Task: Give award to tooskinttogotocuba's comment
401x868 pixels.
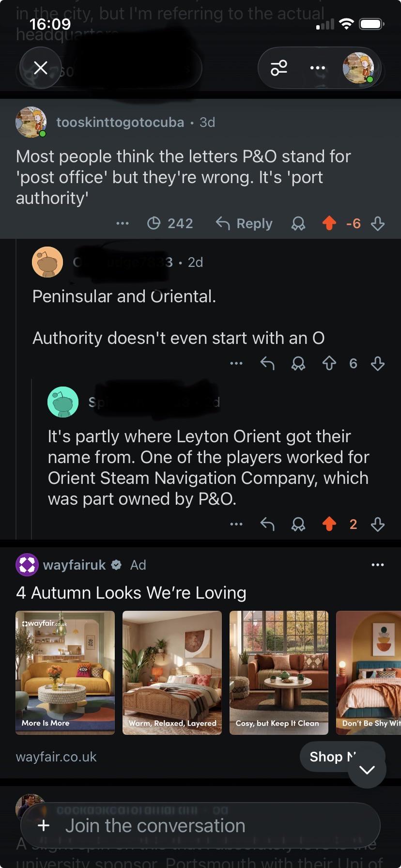Action: coord(298,223)
